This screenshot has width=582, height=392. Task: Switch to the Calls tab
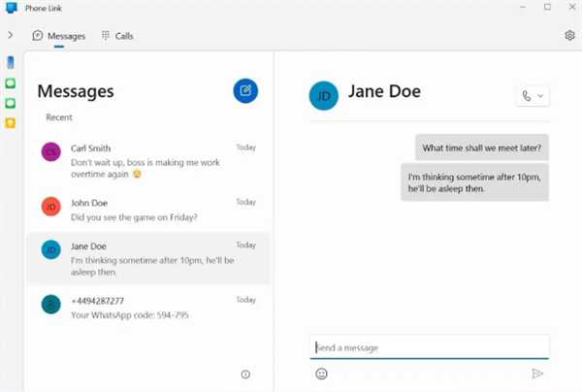point(117,36)
